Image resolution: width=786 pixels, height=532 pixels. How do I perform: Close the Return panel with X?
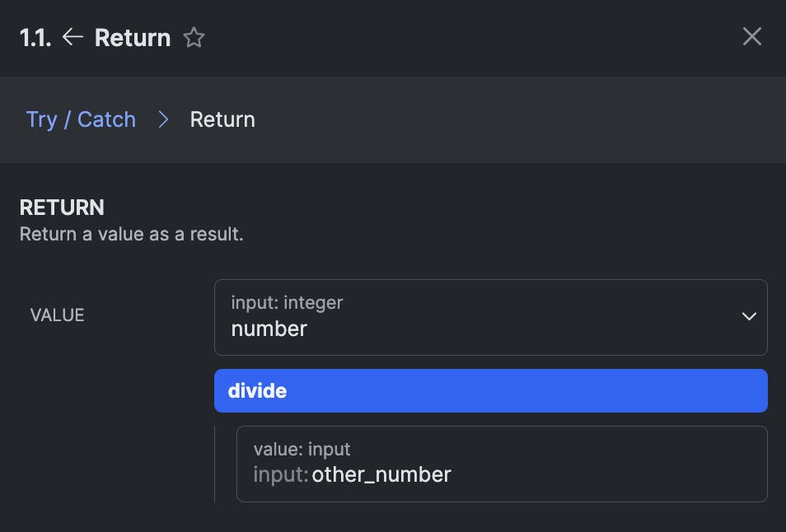click(751, 36)
